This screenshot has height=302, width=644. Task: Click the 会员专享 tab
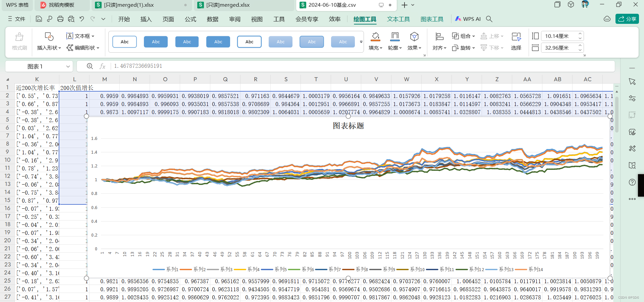point(307,19)
